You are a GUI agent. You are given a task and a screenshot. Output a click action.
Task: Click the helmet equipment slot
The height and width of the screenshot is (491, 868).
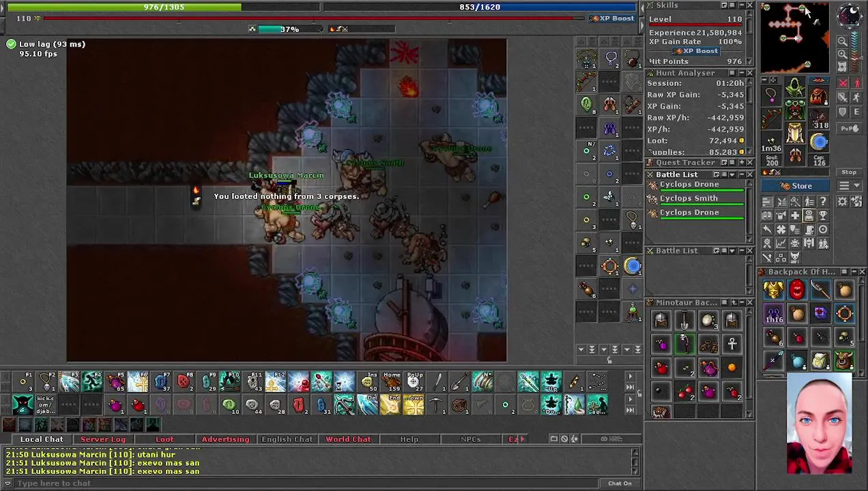(795, 87)
